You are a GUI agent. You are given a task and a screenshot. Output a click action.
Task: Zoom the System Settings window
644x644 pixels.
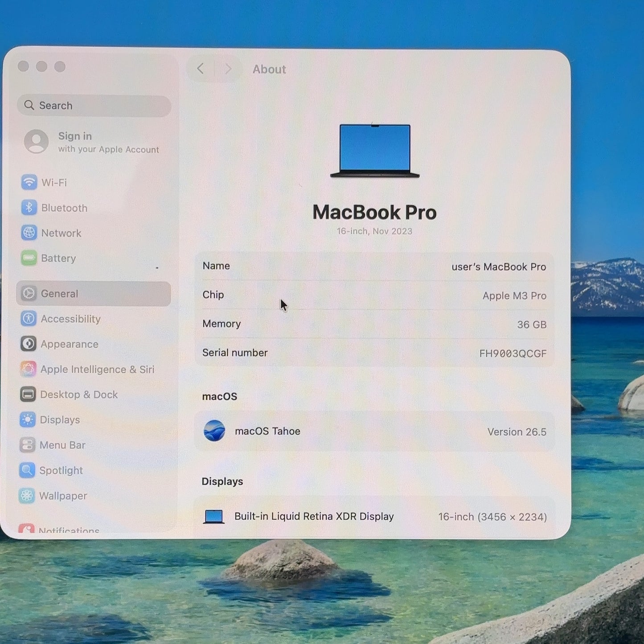pyautogui.click(x=60, y=67)
